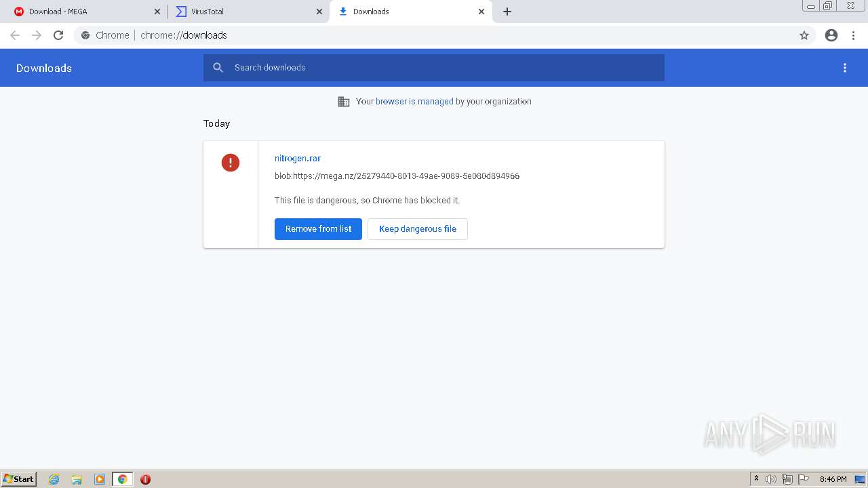Open the Chrome profile avatar menu
Image resolution: width=868 pixels, height=488 pixels.
831,35
